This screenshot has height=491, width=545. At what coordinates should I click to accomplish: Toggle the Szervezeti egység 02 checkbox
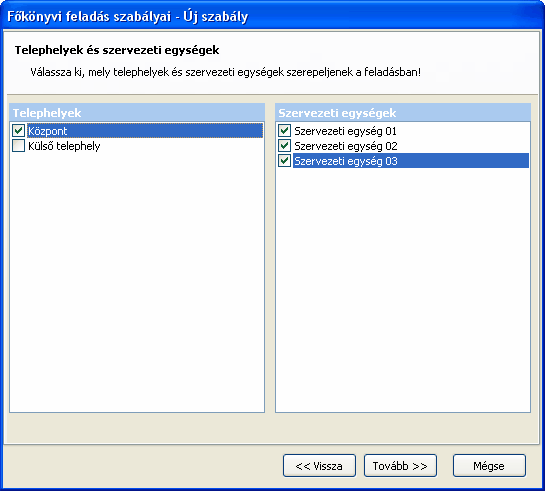click(x=284, y=146)
